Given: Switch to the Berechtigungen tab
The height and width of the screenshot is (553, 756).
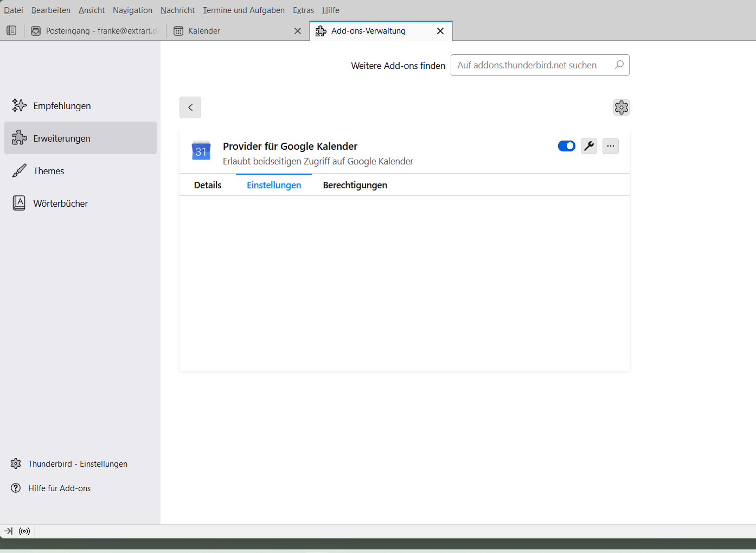Looking at the screenshot, I should (x=355, y=185).
